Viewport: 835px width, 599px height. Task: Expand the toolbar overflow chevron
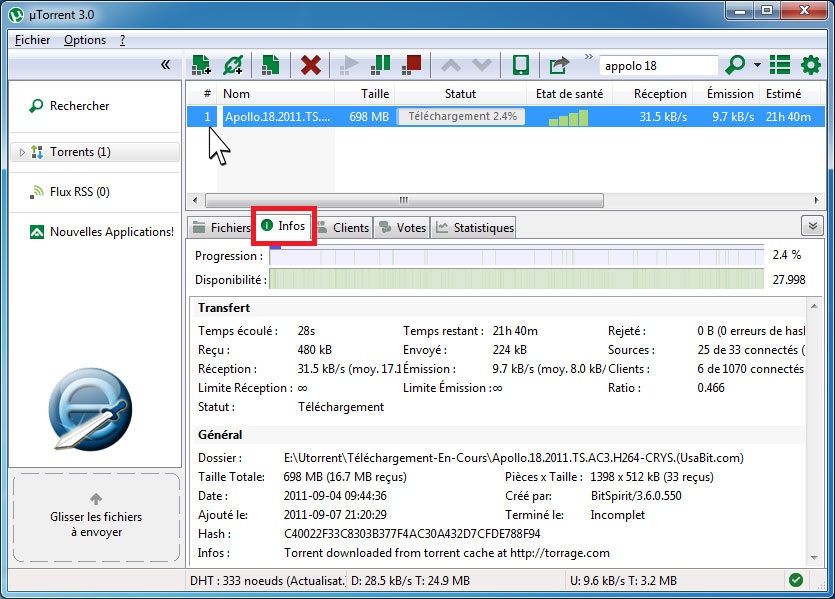(588, 56)
